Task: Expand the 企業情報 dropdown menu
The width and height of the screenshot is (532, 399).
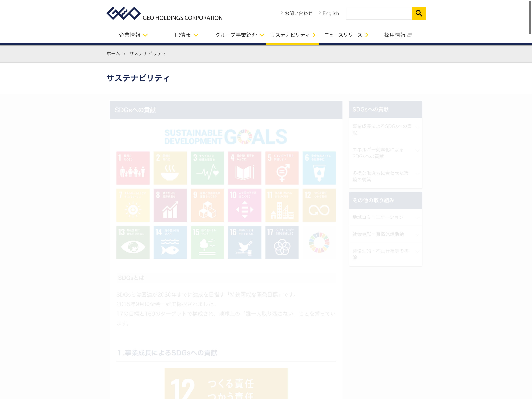Action: (x=133, y=35)
